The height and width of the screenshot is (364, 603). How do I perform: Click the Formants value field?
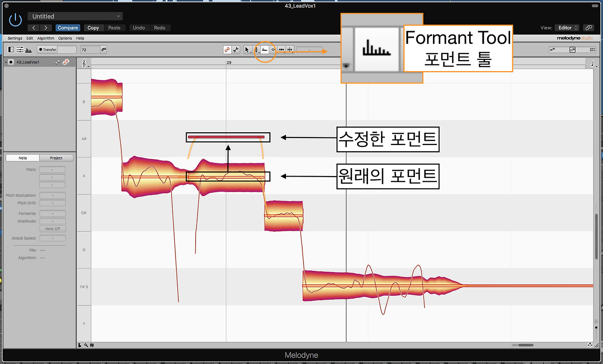pos(52,214)
